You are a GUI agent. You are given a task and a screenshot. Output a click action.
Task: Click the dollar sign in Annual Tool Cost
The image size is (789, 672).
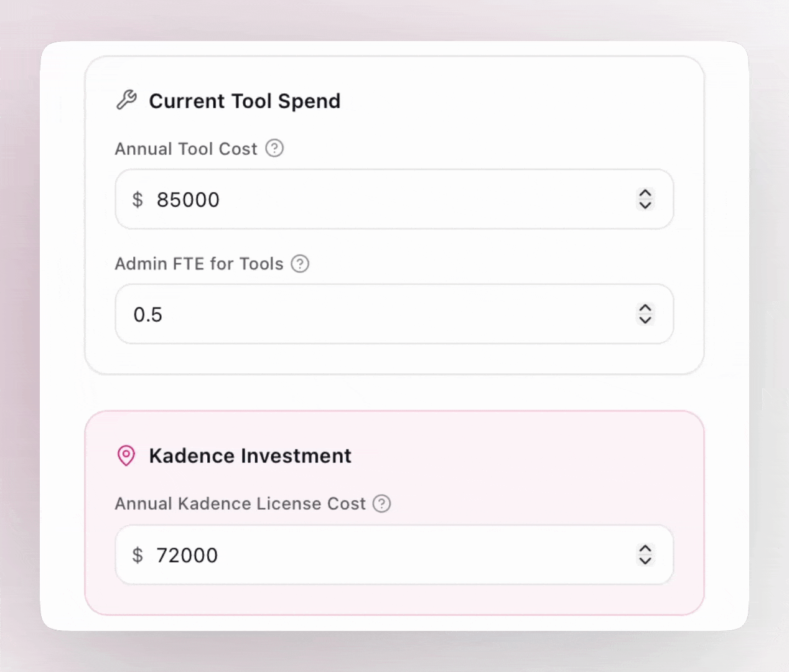tap(138, 200)
